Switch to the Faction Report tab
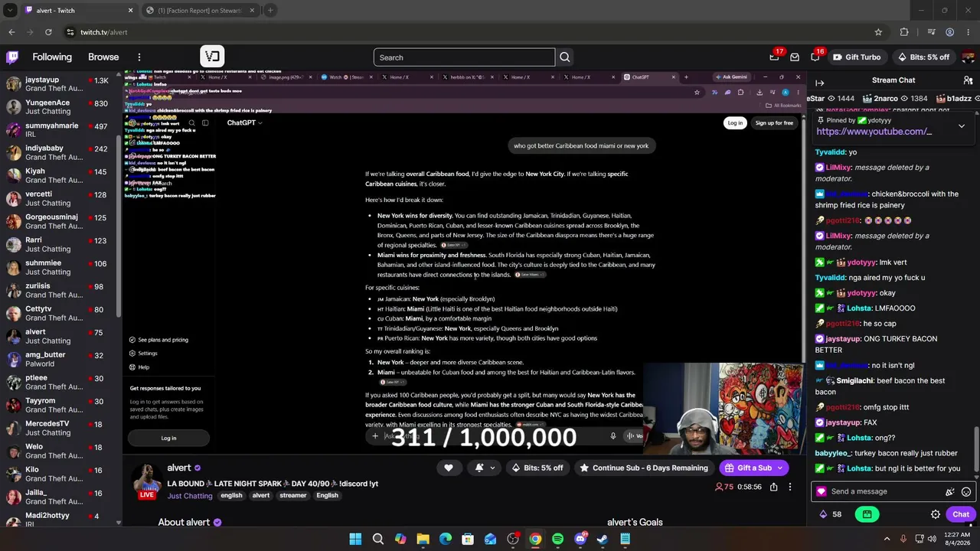980x551 pixels. click(199, 11)
